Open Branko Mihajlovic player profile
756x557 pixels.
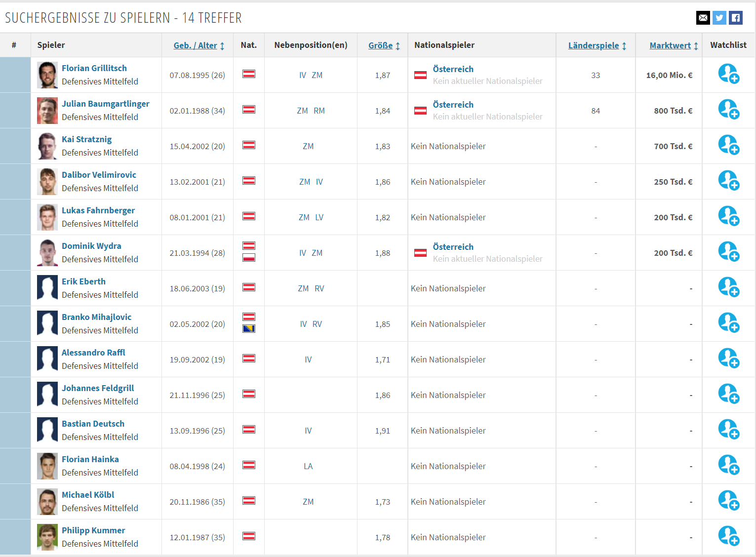(97, 317)
